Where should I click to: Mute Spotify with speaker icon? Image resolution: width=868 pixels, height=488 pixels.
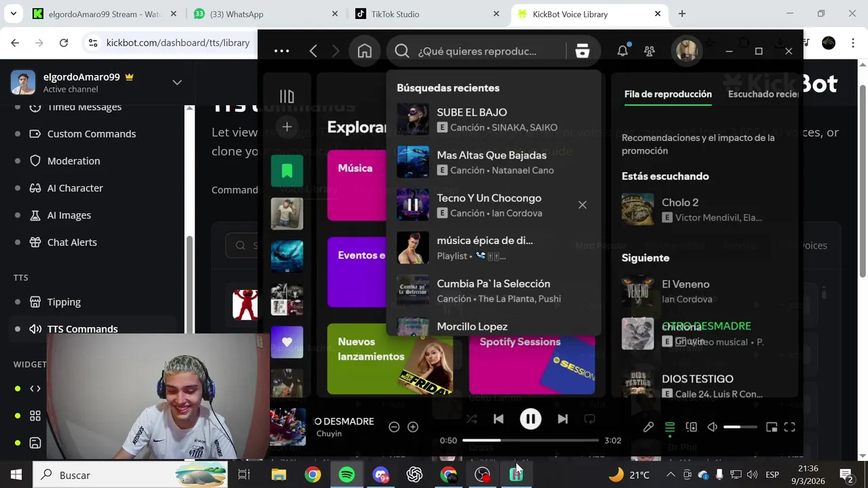coord(712,427)
